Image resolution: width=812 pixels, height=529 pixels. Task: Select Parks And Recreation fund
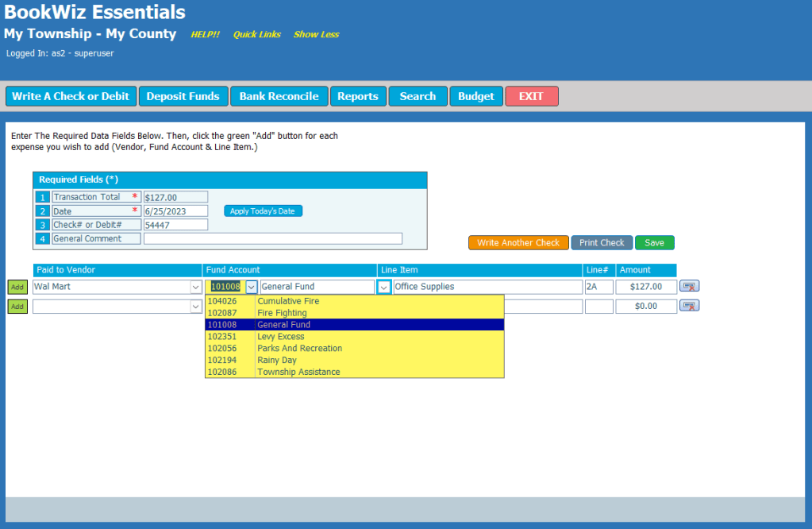pyautogui.click(x=299, y=349)
